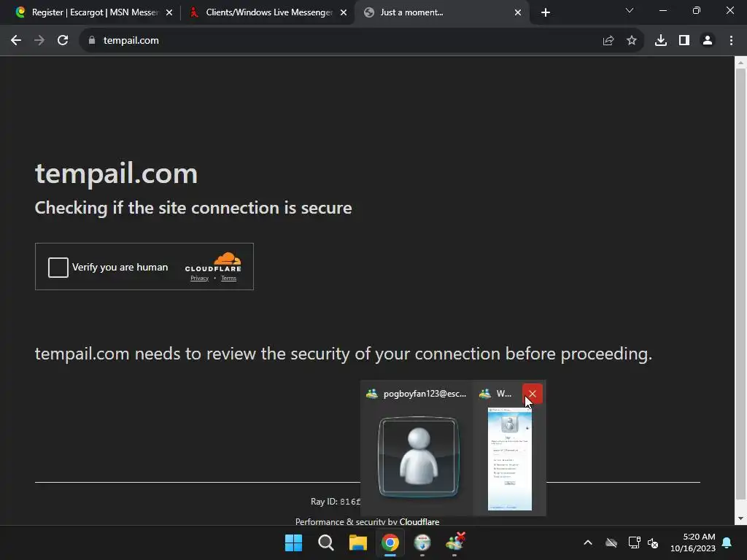
Task: Open Chrome three-dot menu
Action: coord(731,41)
